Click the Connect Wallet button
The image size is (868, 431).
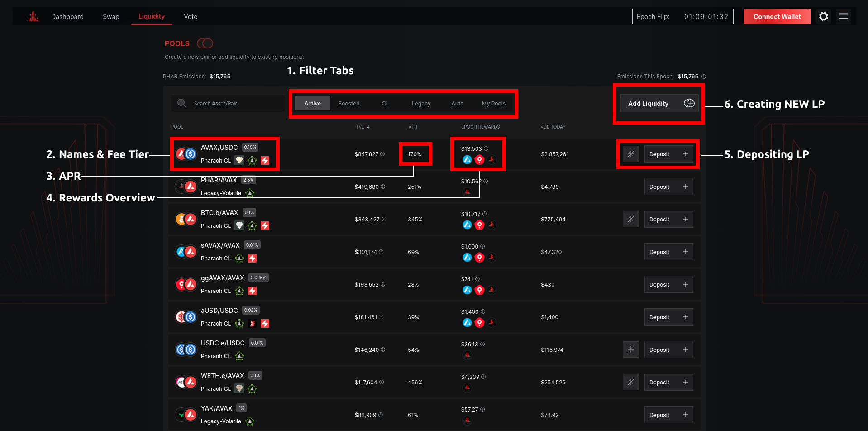(777, 16)
